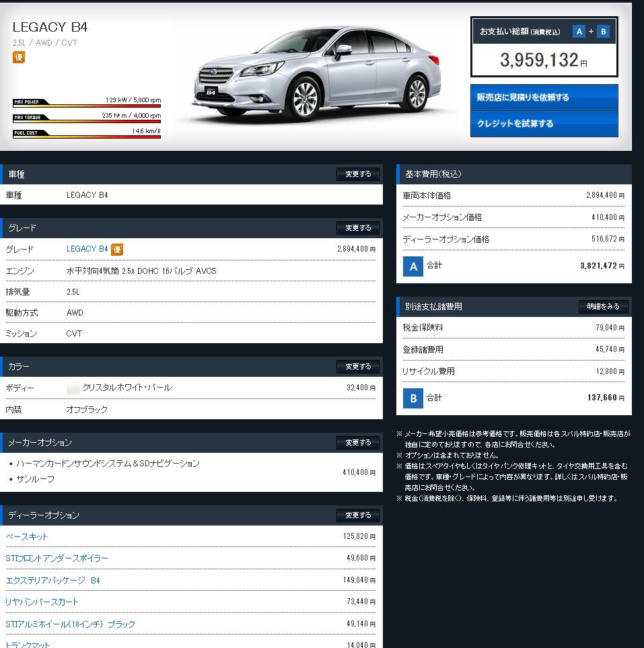Click the STI wheel price 49,140 円
Viewport: 644px width, 648px height.
(x=361, y=624)
